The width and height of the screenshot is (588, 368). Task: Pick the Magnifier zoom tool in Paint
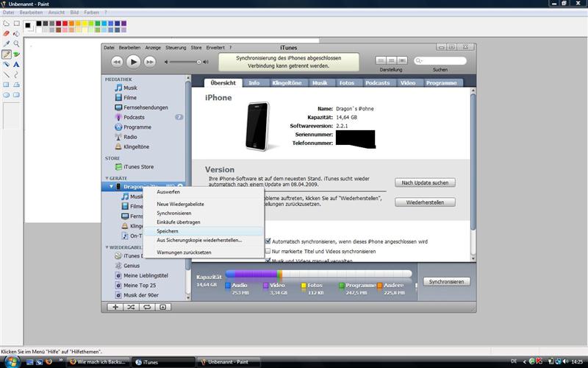point(16,43)
